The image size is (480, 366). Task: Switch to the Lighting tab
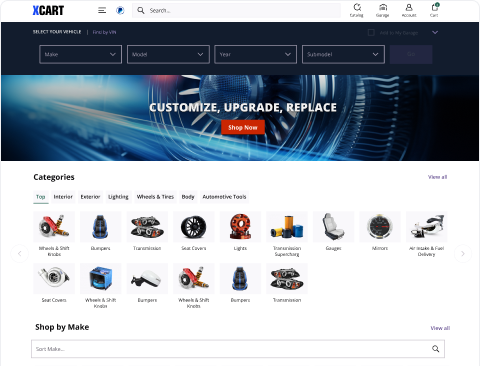click(118, 197)
